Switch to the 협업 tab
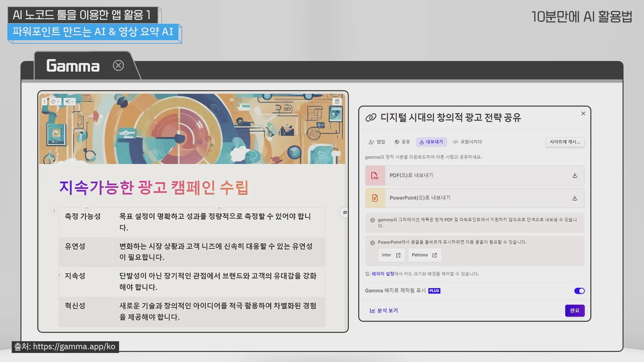This screenshot has height=362, width=644. click(377, 142)
